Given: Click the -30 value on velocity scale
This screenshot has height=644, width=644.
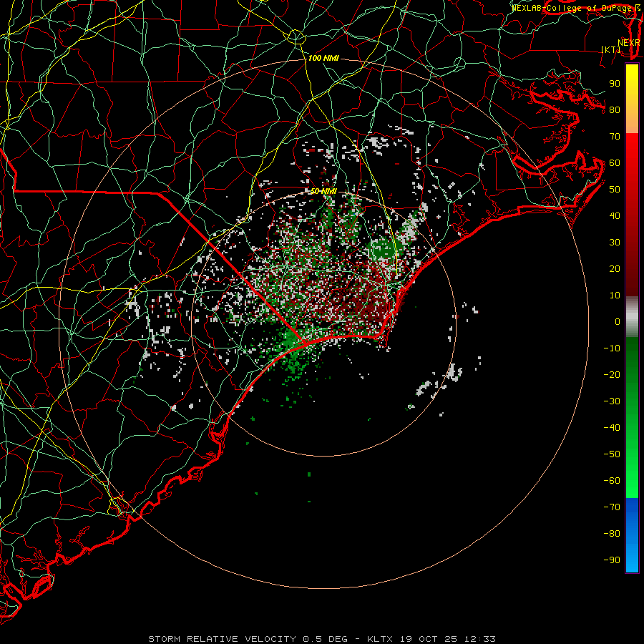Looking at the screenshot, I should pos(612,401).
